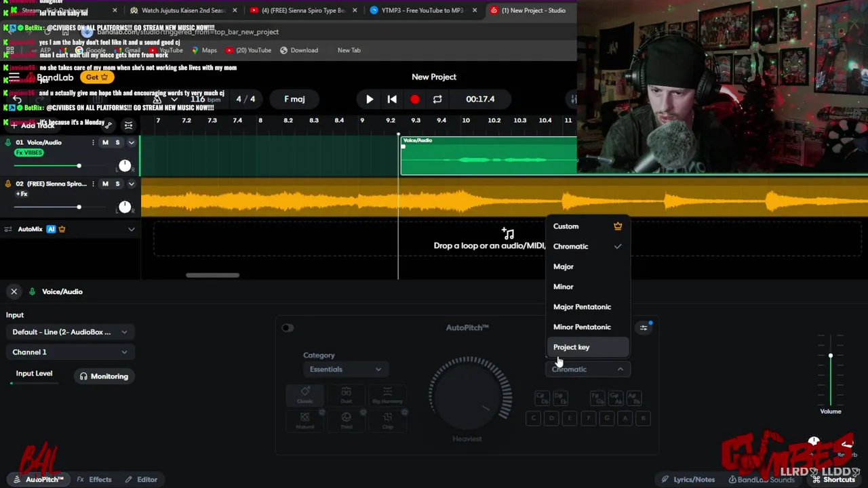Choose Chromatic scale option
Image resolution: width=868 pixels, height=488 pixels.
pyautogui.click(x=588, y=247)
